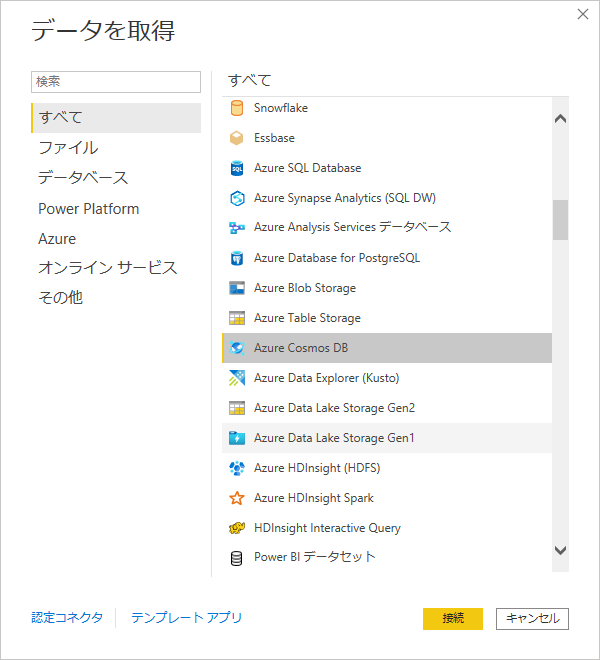Click the キャンセル button
This screenshot has width=600, height=660.
(532, 618)
